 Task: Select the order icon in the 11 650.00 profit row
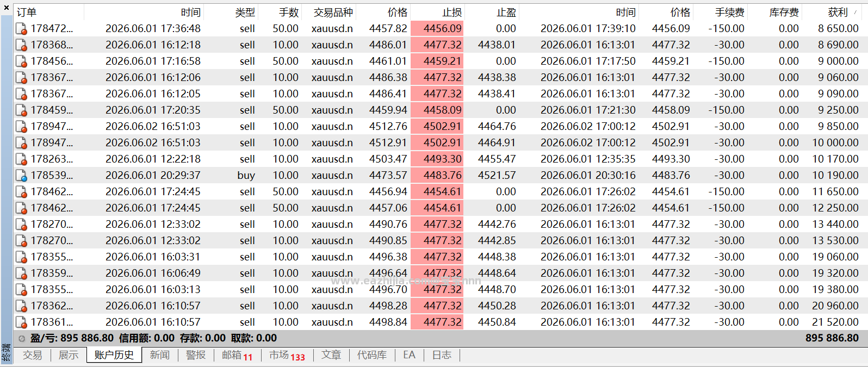[x=21, y=191]
